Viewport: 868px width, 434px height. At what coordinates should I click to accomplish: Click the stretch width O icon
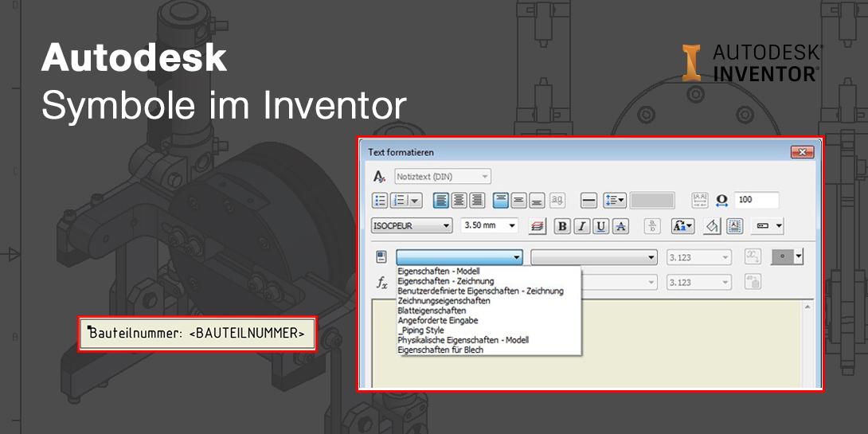721,201
